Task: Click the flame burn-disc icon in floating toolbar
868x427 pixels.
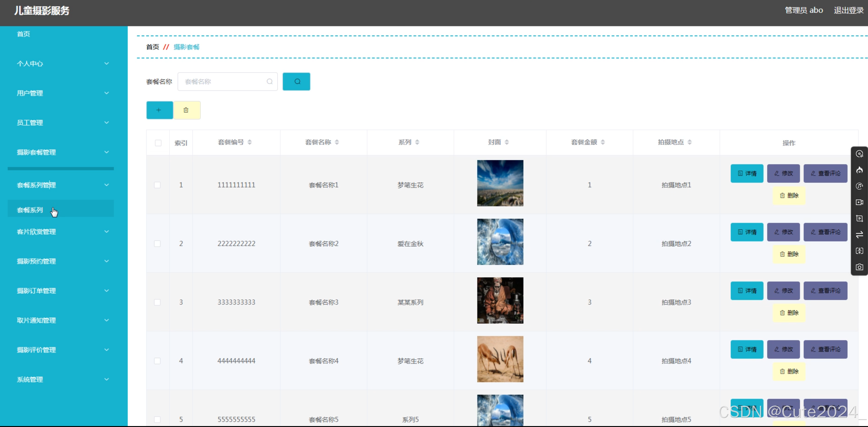Action: point(859,170)
